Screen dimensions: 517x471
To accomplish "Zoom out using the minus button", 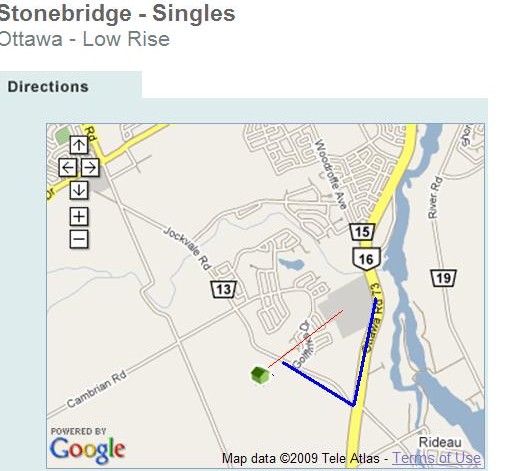I will coord(79,239).
